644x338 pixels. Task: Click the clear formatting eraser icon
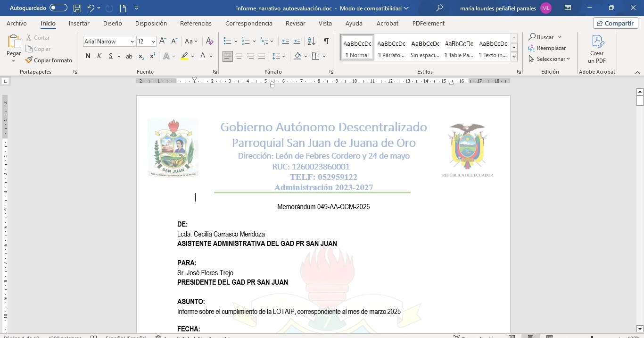coord(210,42)
